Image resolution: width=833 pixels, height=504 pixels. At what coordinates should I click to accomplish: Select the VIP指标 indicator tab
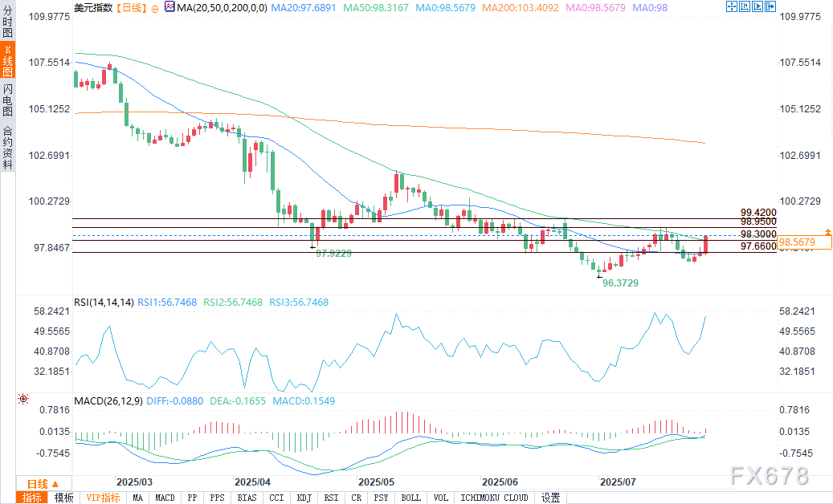click(x=104, y=498)
